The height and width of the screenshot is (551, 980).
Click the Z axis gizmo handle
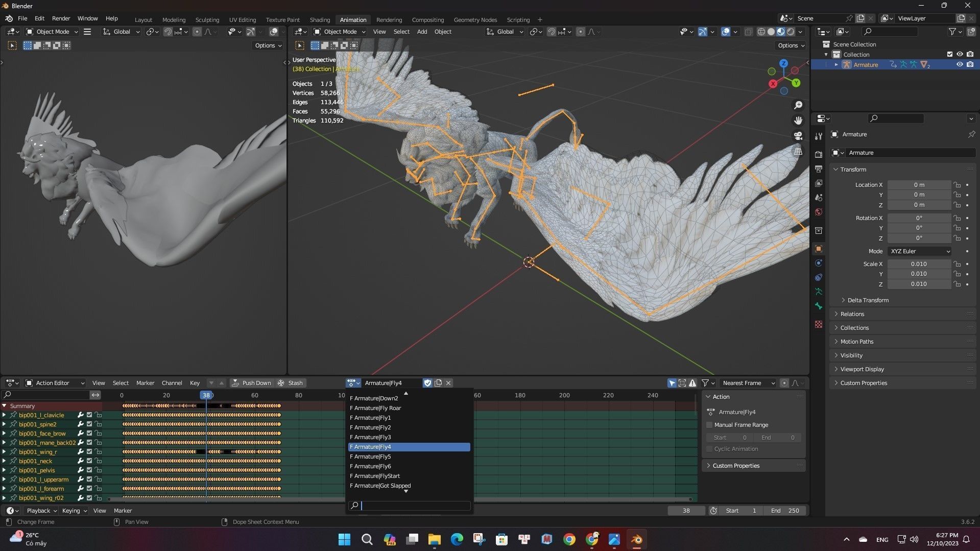click(783, 64)
